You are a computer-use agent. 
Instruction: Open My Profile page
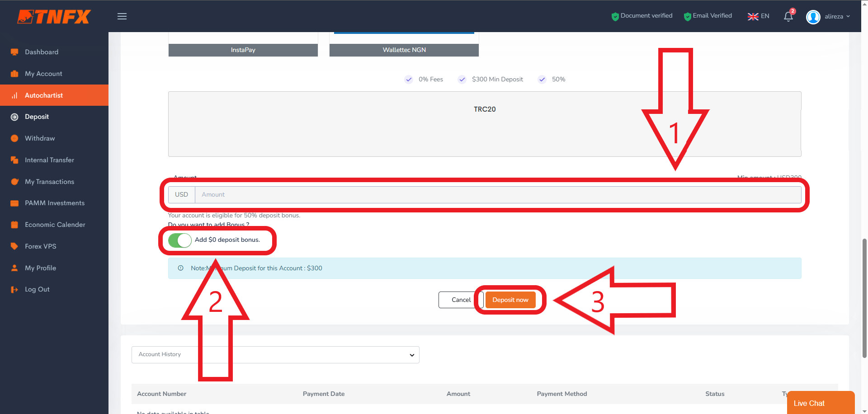pos(41,268)
